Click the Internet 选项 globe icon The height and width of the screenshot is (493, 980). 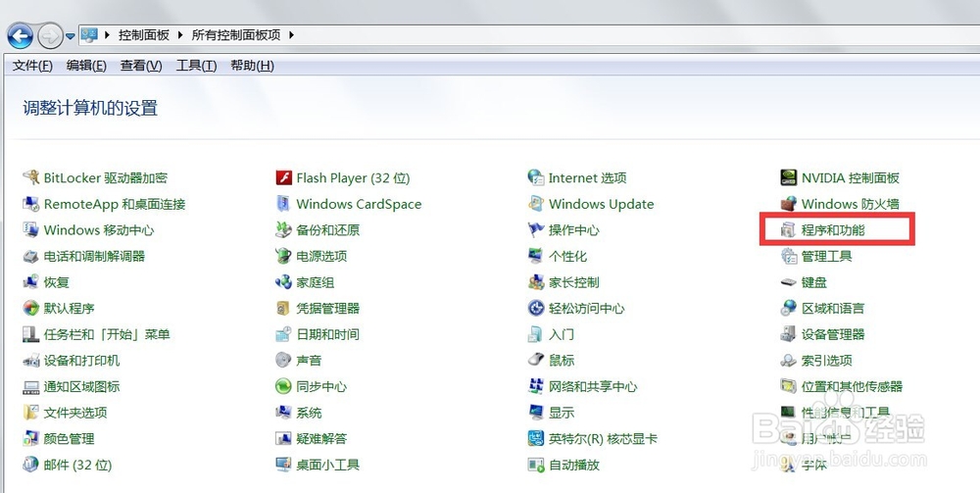click(x=536, y=177)
